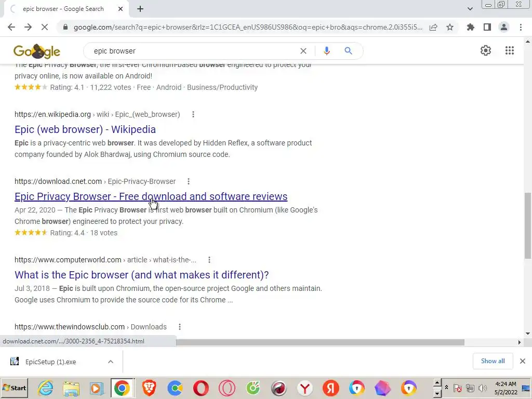Image resolution: width=532 pixels, height=399 pixels.
Task: Click in the Google search input field
Action: (x=193, y=51)
